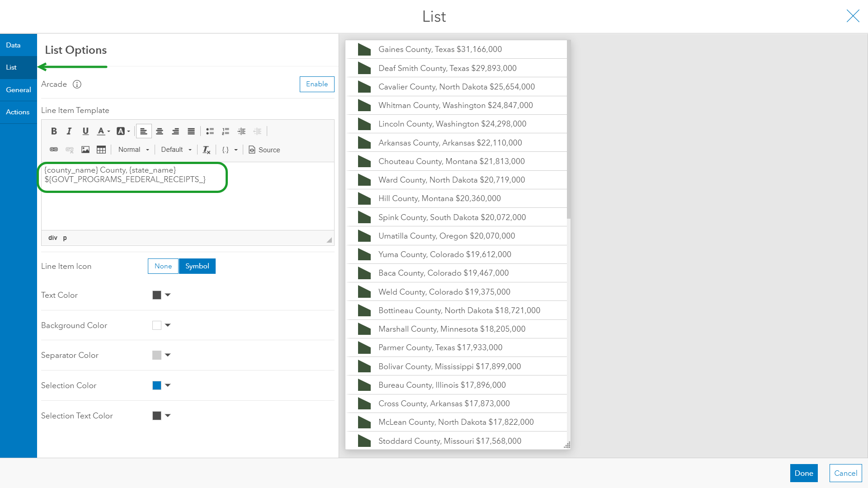Screen dimensions: 868x488
Task: Insert an image into template
Action: [x=85, y=150]
